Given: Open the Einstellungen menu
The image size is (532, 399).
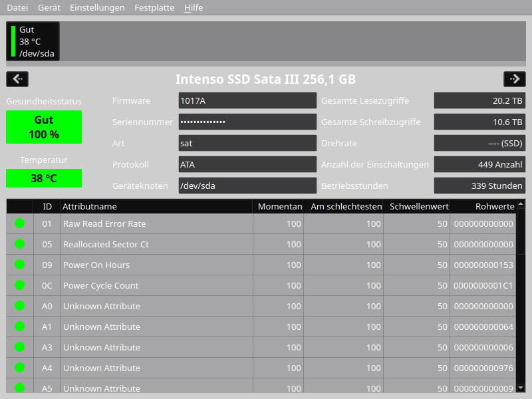Looking at the screenshot, I should click(x=97, y=7).
